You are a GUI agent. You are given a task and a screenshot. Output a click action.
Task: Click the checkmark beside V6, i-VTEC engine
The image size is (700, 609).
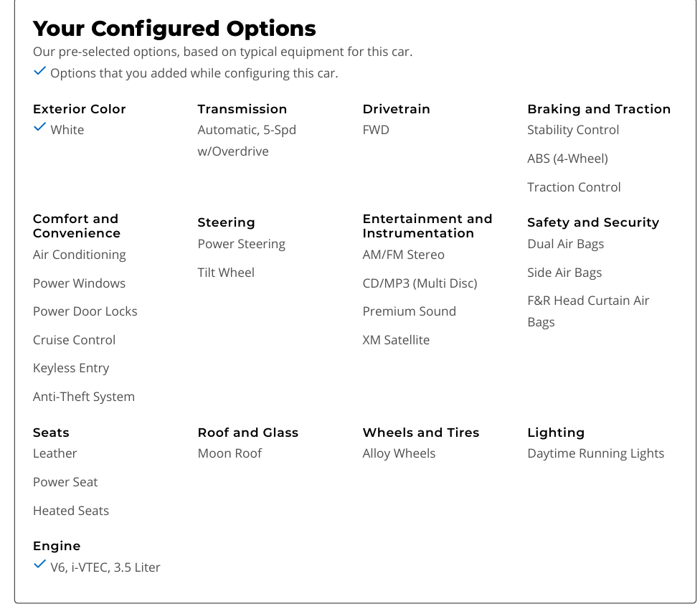pos(39,565)
